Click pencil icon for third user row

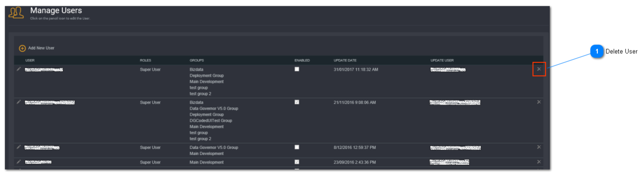coord(18,147)
